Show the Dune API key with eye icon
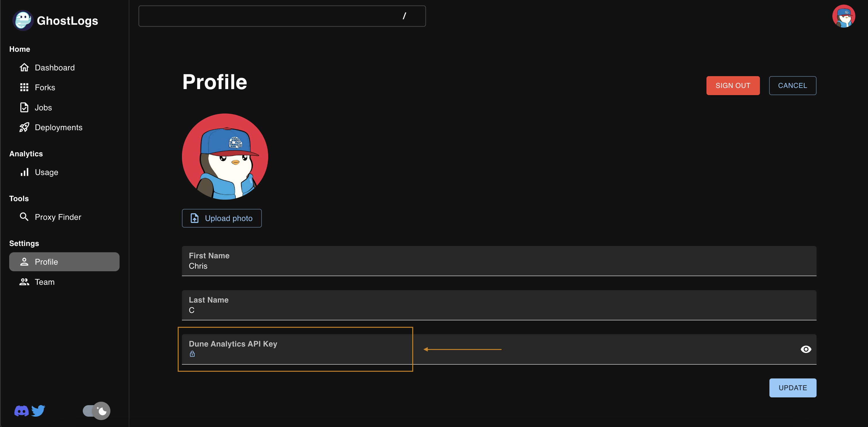868x427 pixels. [x=806, y=349]
